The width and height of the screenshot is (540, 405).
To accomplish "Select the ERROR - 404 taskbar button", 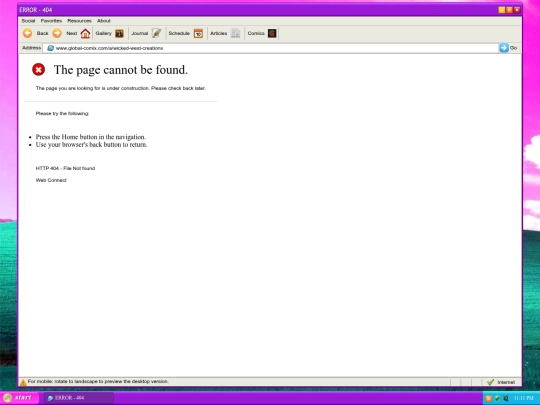I will tap(79, 398).
